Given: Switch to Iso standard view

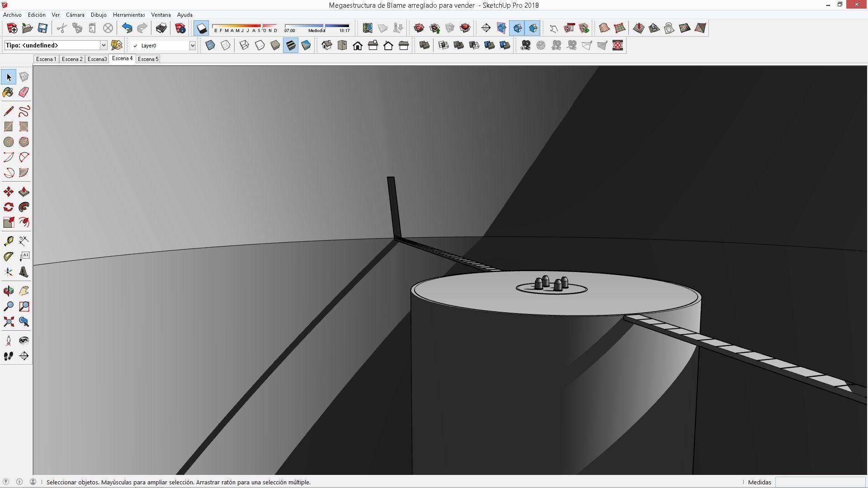Looking at the screenshot, I should pos(327,45).
